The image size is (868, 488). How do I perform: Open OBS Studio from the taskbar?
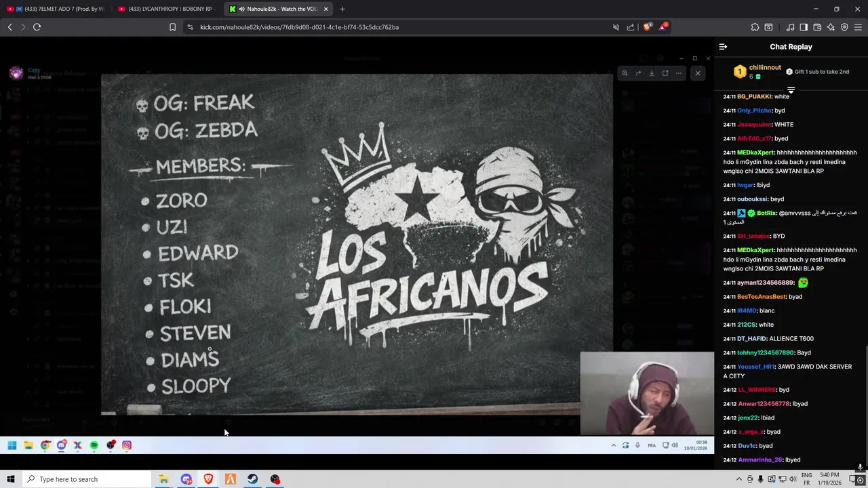pos(275,479)
